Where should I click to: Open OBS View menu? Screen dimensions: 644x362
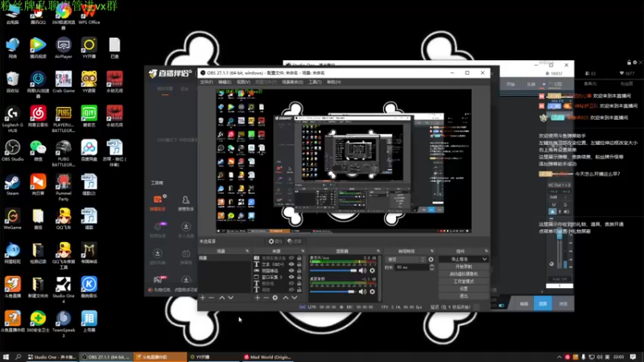[x=243, y=82]
